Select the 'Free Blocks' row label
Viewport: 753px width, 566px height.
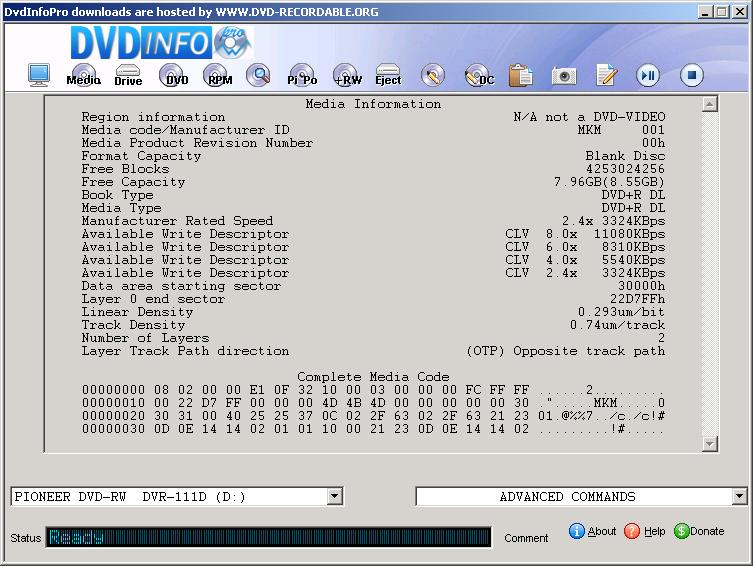(x=125, y=169)
